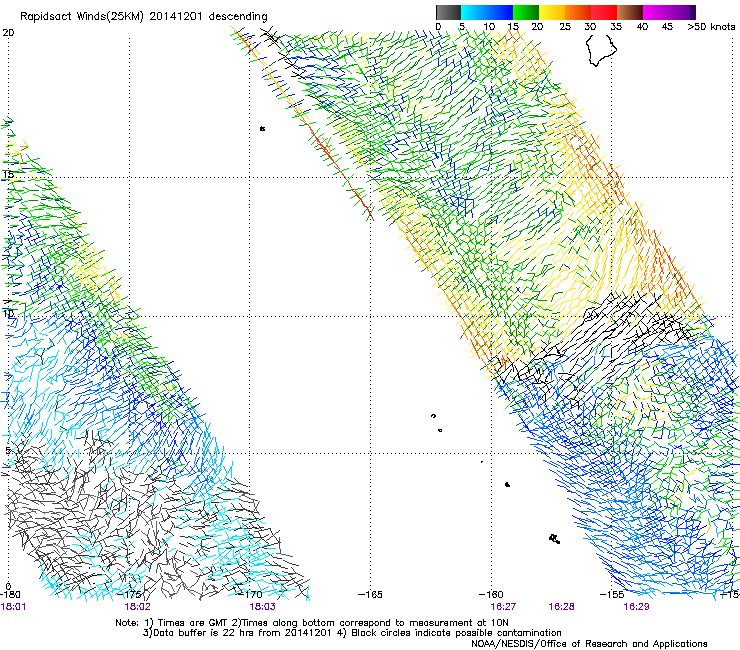The height and width of the screenshot is (650, 740).
Task: Click the time label 18:02
Action: click(137, 606)
